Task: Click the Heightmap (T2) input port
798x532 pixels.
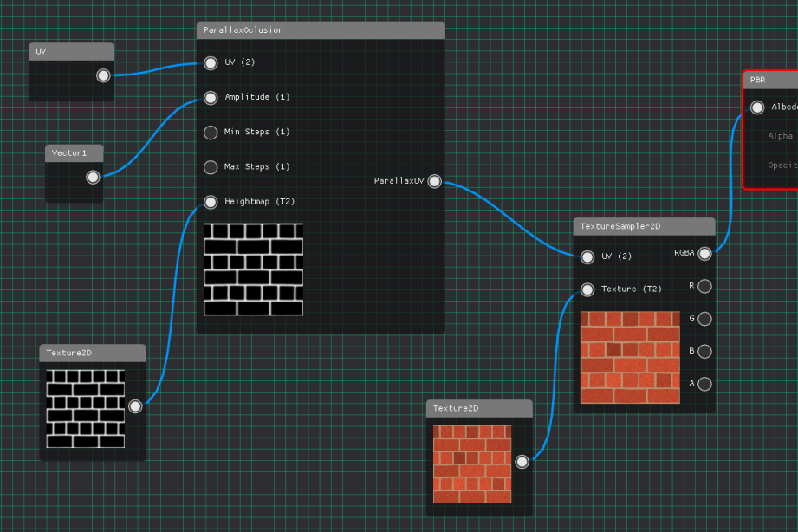Action: coord(211,202)
